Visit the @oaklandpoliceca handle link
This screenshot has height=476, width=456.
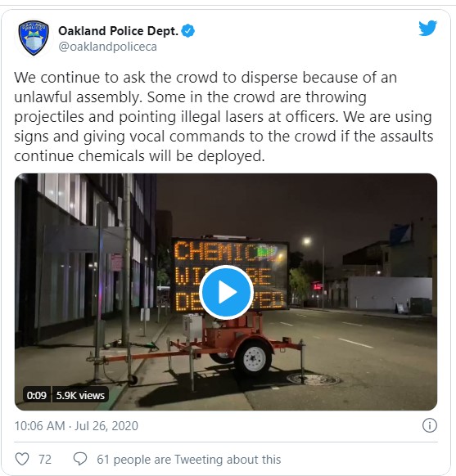click(107, 47)
